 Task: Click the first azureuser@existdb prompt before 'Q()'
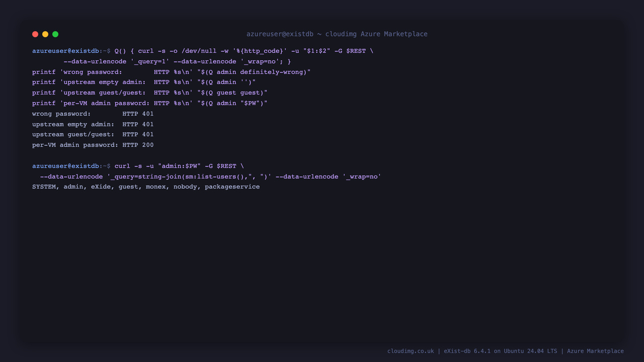[71, 51]
